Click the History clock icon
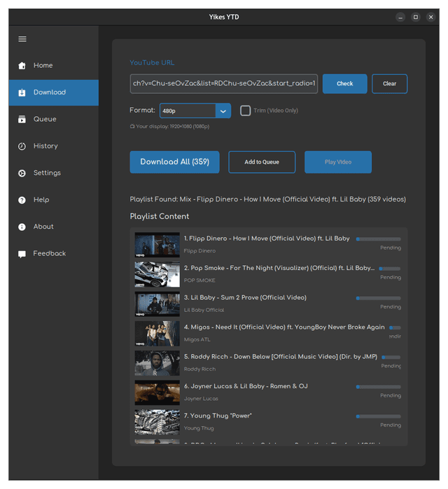This screenshot has height=489, width=448. click(22, 146)
